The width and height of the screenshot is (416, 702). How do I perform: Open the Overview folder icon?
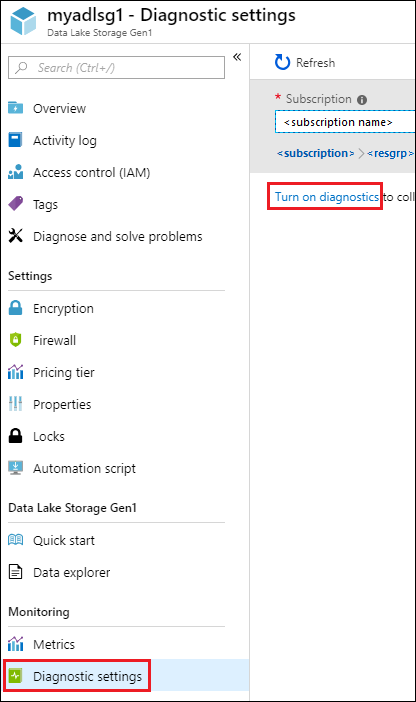coord(16,107)
